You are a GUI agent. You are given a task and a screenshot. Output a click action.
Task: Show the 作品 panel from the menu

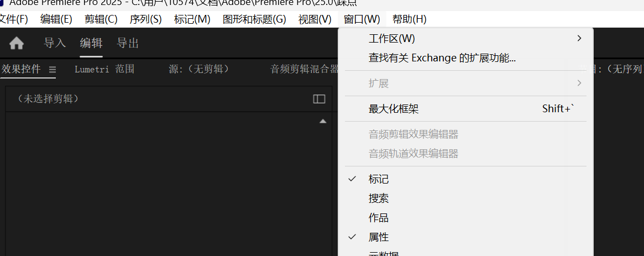465,218
